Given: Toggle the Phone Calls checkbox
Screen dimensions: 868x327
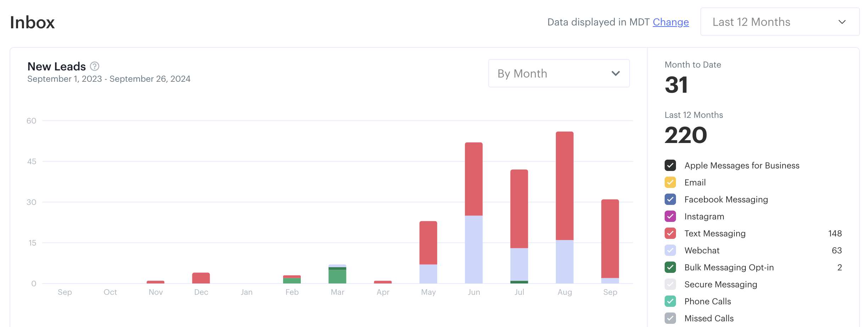Looking at the screenshot, I should click(670, 301).
